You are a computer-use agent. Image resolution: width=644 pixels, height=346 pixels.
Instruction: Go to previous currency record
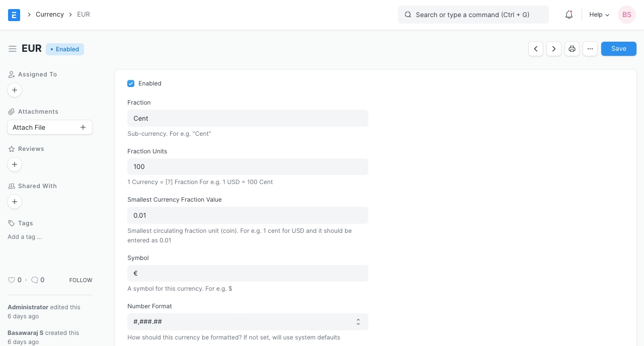(x=536, y=49)
